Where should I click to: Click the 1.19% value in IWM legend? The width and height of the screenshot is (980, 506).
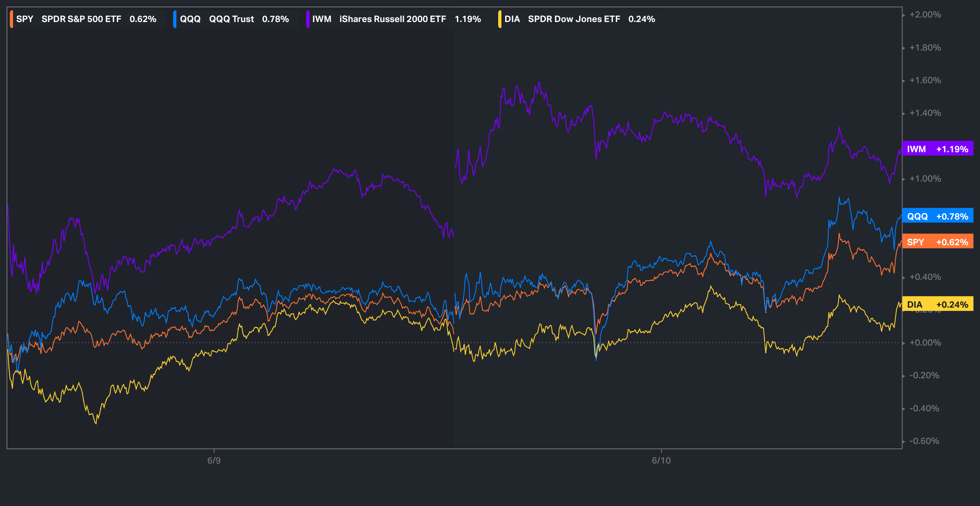click(468, 19)
